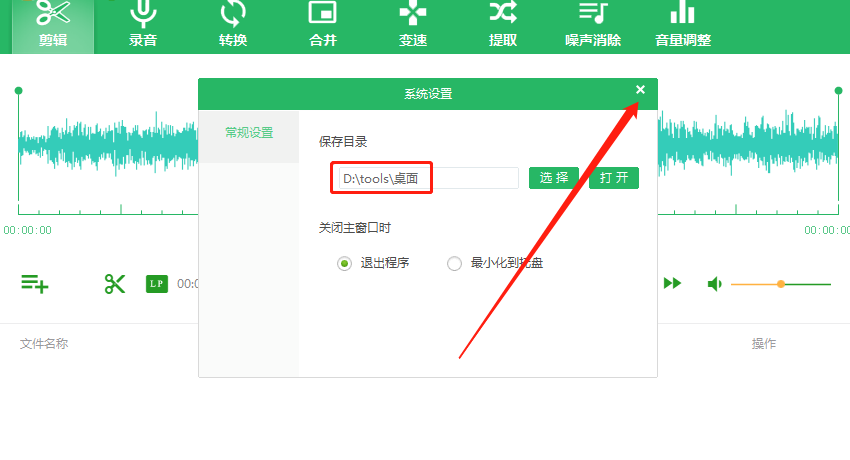This screenshot has height=460, width=850.
Task: Click the right selection marker on waveform
Action: 838,90
